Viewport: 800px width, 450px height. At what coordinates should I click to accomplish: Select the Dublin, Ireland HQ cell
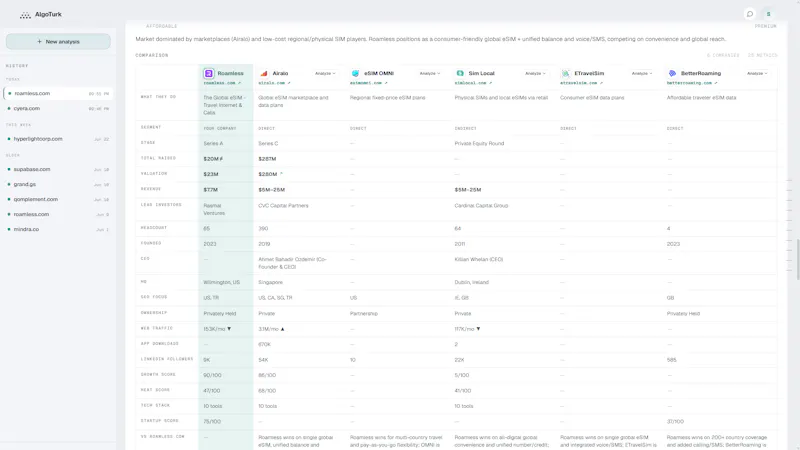(471, 282)
